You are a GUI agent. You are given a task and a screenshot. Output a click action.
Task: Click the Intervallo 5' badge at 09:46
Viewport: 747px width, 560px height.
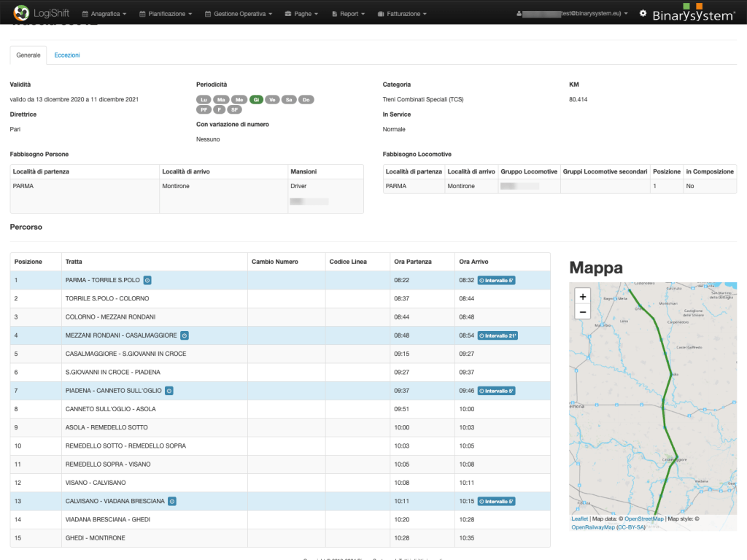click(496, 391)
